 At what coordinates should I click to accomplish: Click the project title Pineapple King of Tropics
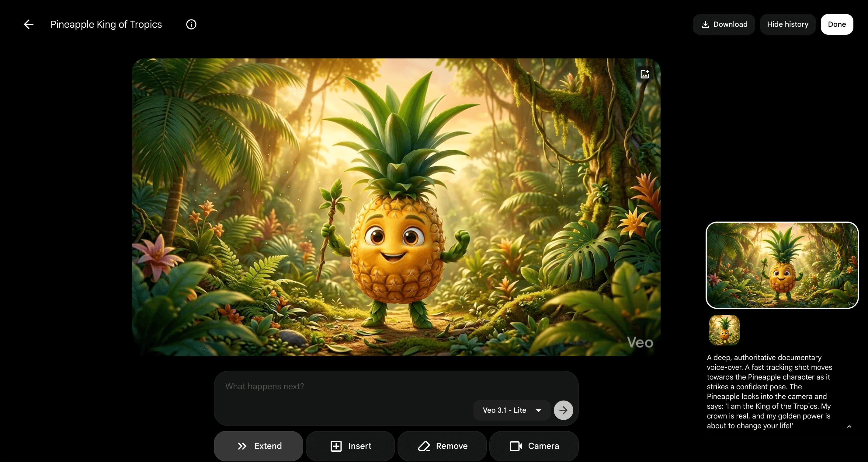[106, 24]
